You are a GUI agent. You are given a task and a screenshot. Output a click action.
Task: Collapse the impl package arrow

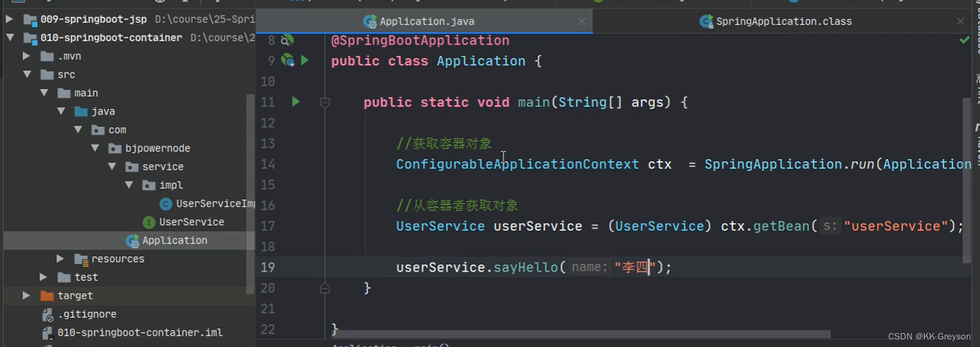[129, 185]
